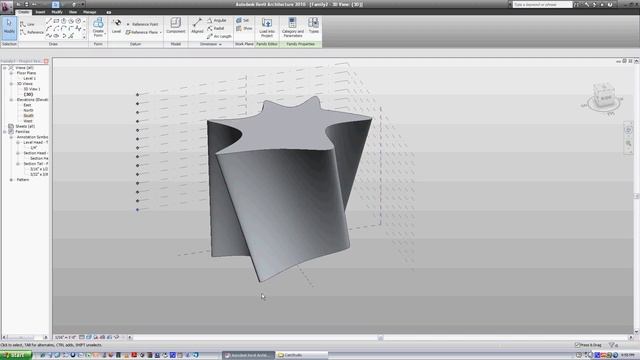Collapse the Elevations node
The height and width of the screenshot is (360, 640).
(x=11, y=100)
